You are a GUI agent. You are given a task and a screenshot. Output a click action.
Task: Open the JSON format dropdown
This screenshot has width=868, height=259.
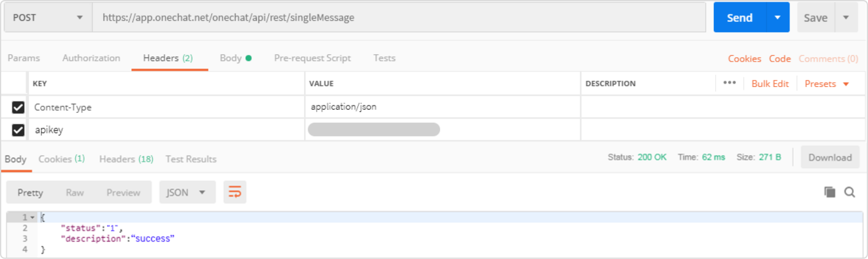tap(187, 192)
